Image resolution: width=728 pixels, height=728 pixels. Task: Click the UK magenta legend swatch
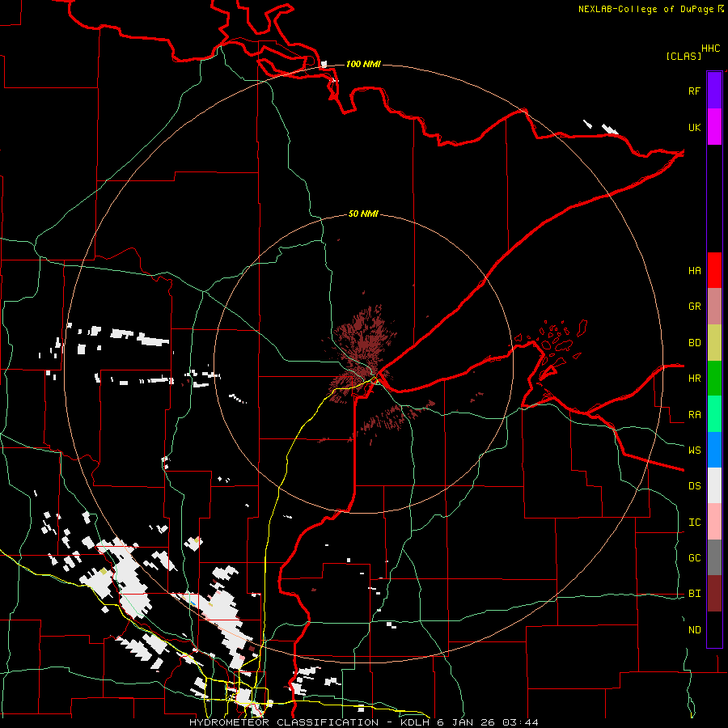714,127
